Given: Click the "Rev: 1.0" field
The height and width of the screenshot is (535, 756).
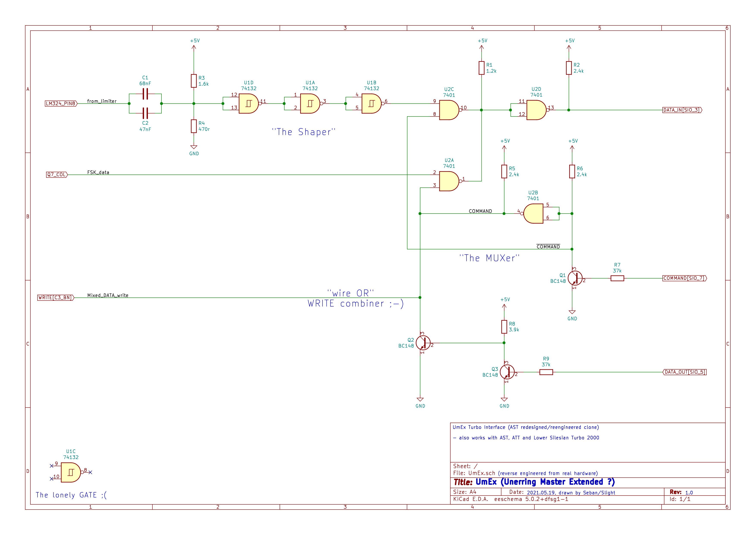Looking at the screenshot, I should click(681, 492).
